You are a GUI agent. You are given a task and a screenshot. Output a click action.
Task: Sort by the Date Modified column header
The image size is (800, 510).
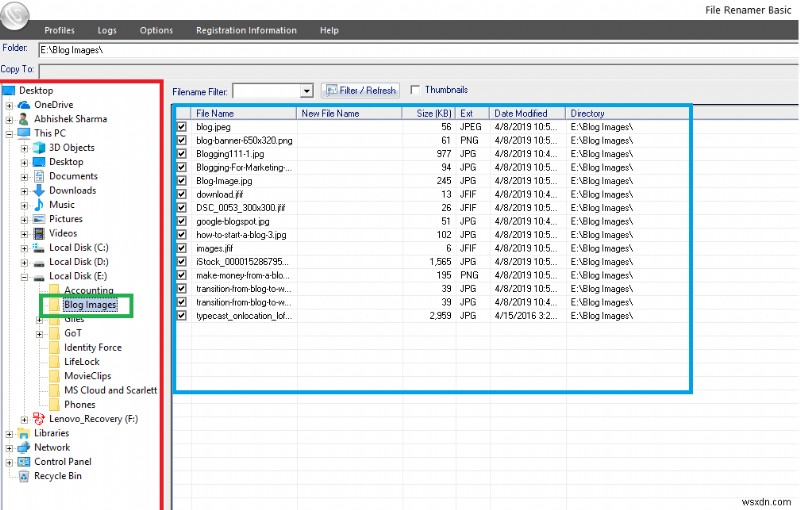pos(528,113)
